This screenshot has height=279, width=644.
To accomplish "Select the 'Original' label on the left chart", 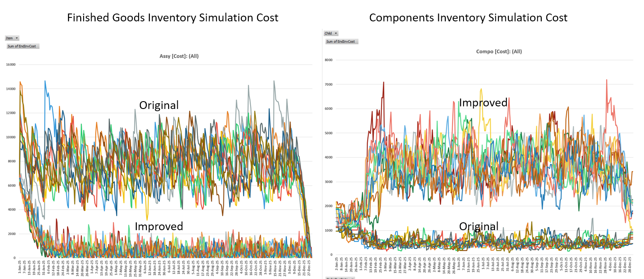I will coord(159,105).
